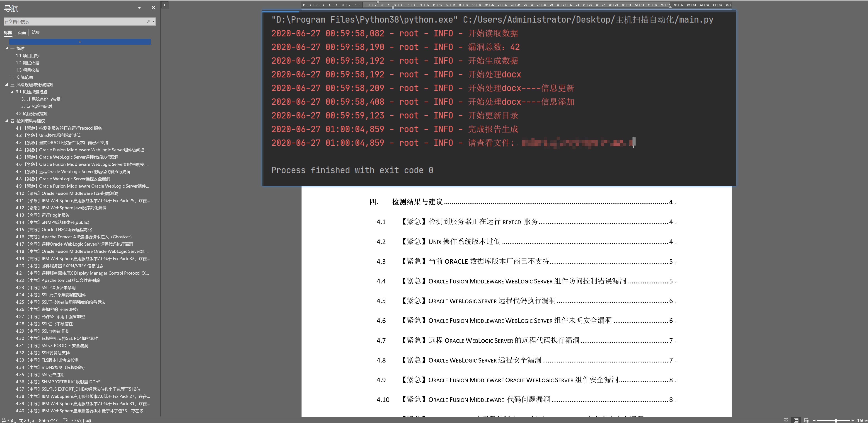Click the word count 8666 个字
This screenshot has width=868, height=423.
click(48, 420)
